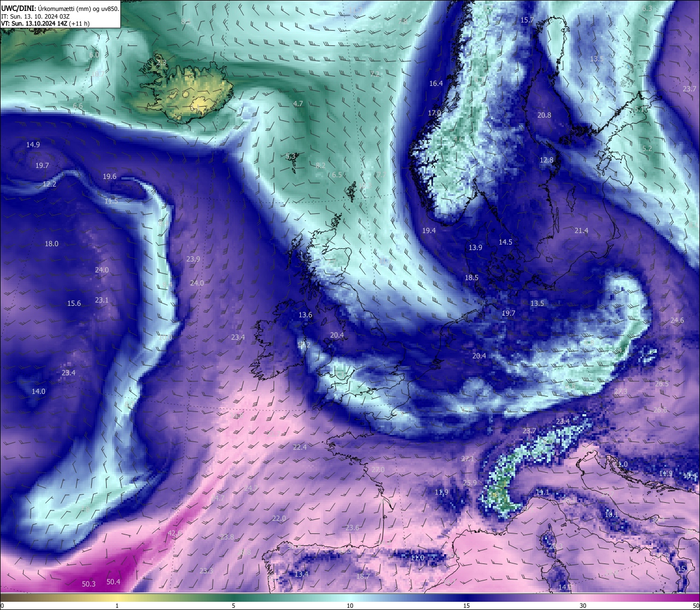Click the 11.5 value label
The height and width of the screenshot is (610, 700).
(x=111, y=201)
